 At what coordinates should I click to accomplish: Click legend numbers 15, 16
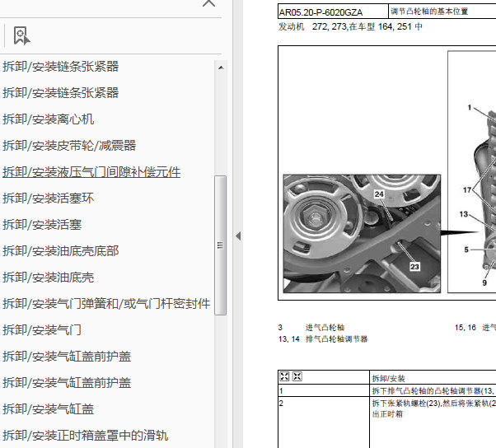point(466,328)
